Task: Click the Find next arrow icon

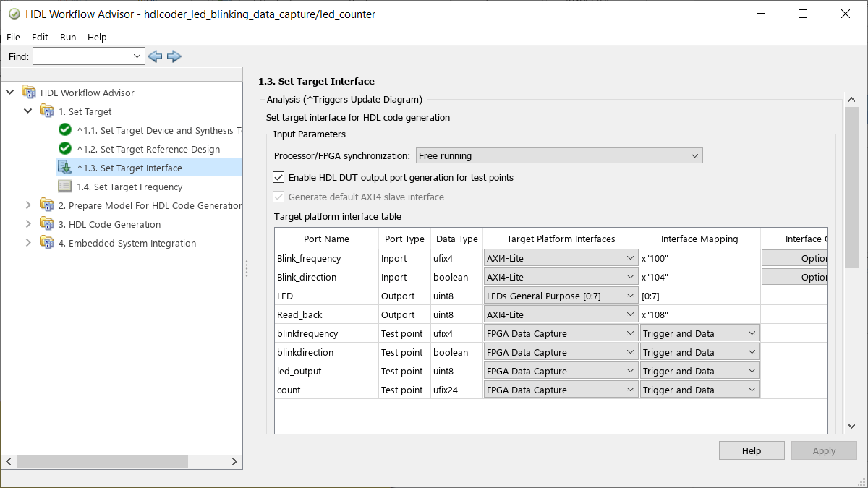Action: point(174,56)
